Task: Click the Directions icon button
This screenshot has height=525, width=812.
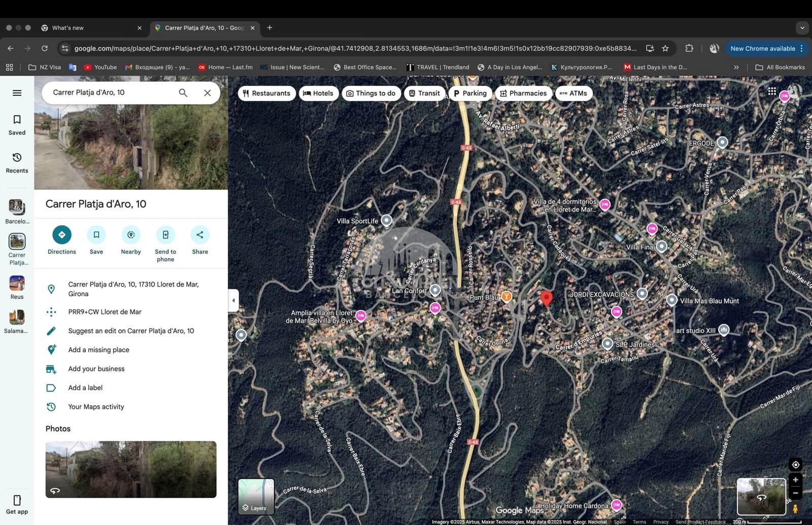Action: click(x=61, y=235)
